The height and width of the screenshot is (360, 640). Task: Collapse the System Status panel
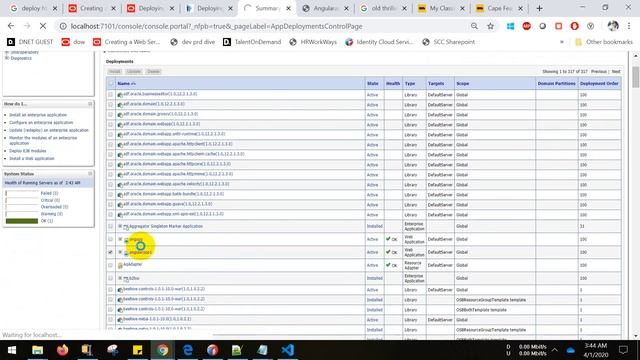point(90,174)
